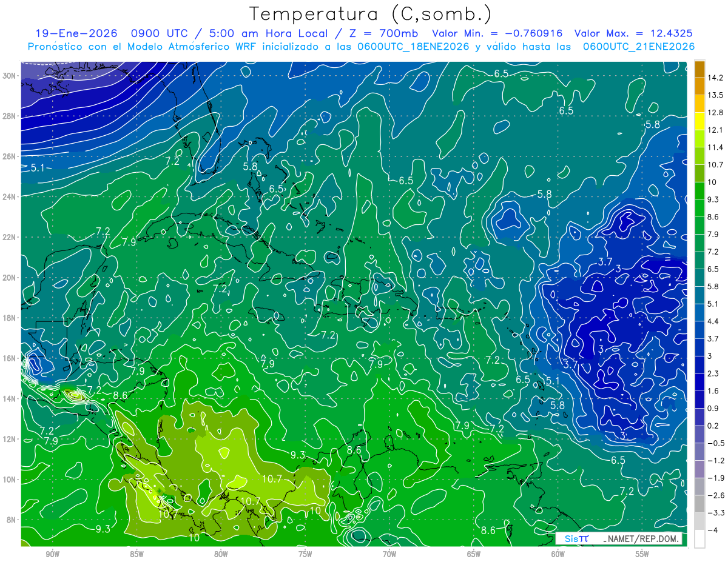
Task: Click the '12N' latitude axis label
Action: 9,439
